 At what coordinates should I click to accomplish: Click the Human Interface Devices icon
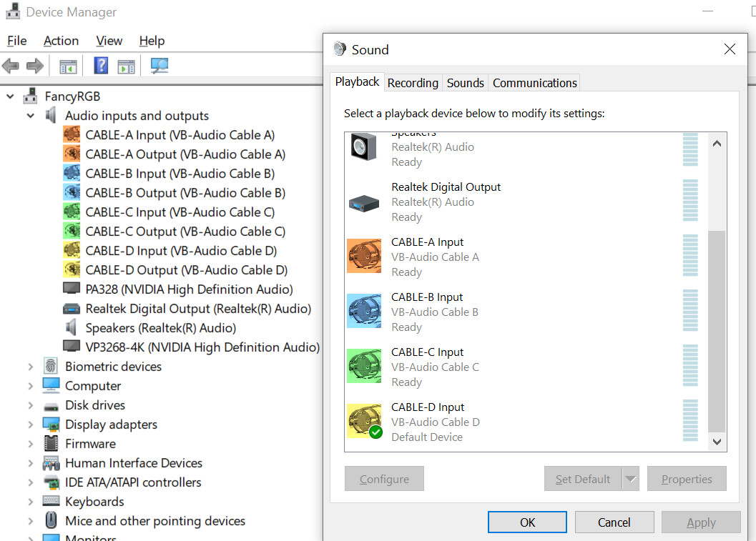(51, 463)
